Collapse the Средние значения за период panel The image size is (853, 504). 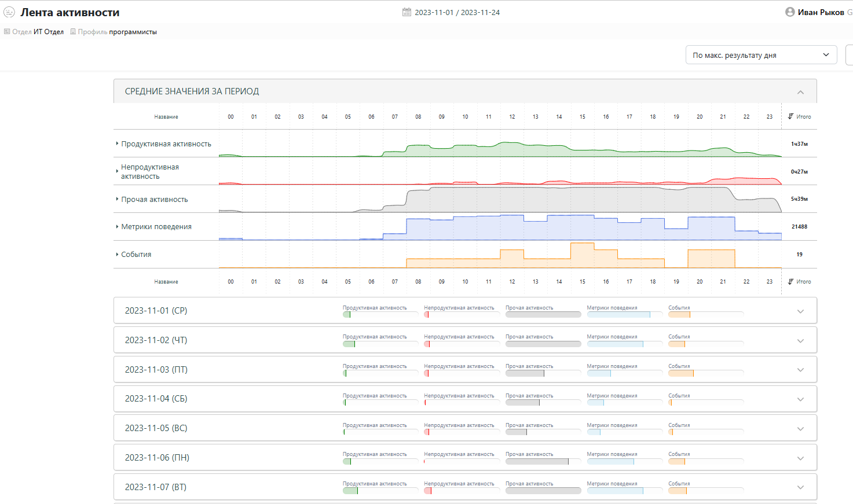[x=800, y=92]
